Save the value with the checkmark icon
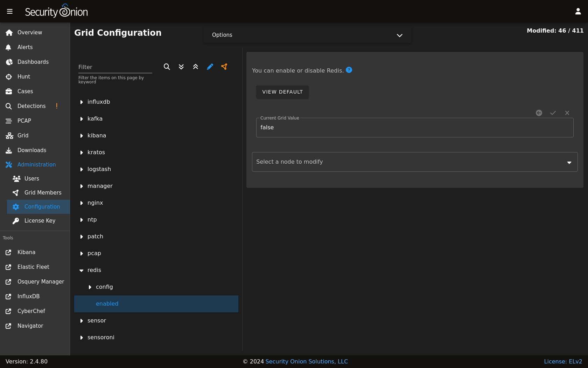The image size is (588, 368). tap(553, 113)
